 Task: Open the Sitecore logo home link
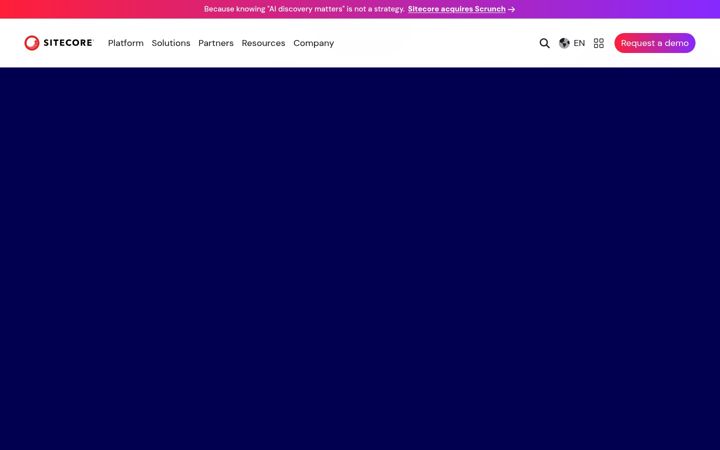59,43
